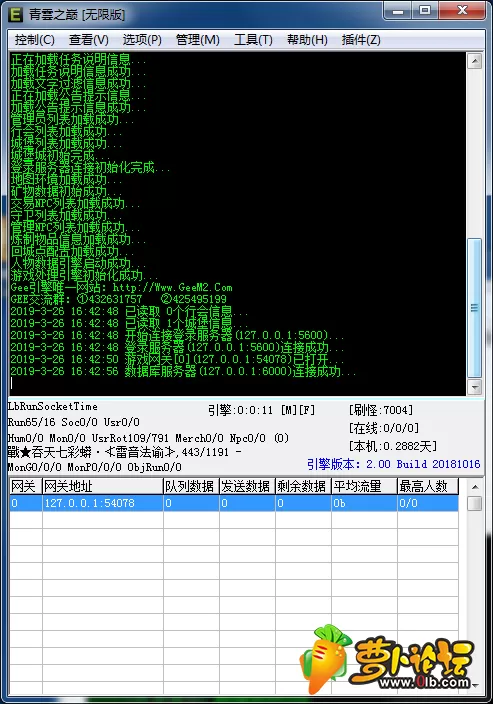The height and width of the screenshot is (704, 493).
Task: Click the log scroll up arrow
Action: click(x=475, y=61)
